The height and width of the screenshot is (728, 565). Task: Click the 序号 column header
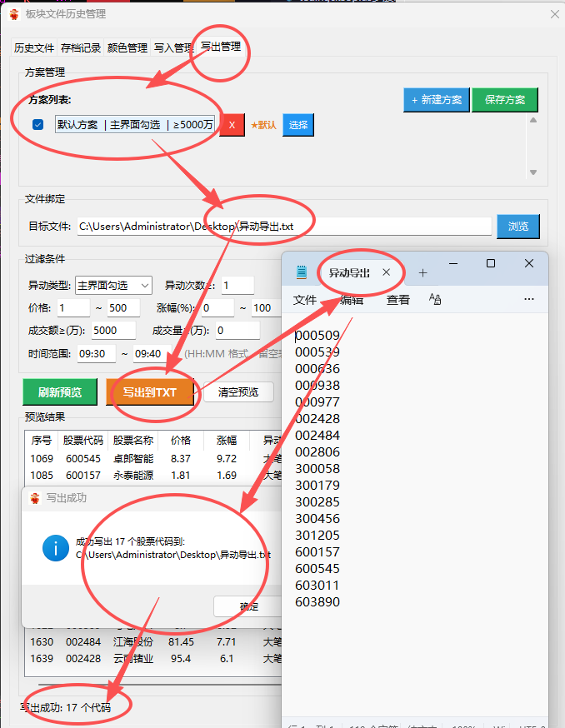coord(42,440)
